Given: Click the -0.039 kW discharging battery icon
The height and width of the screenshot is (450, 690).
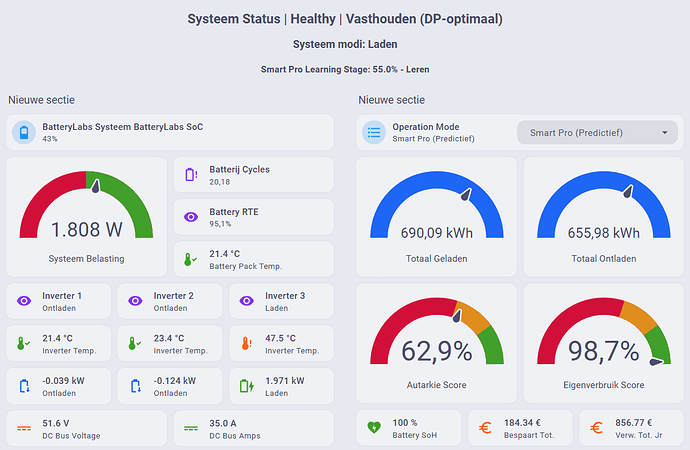Looking at the screenshot, I should coord(24,386).
